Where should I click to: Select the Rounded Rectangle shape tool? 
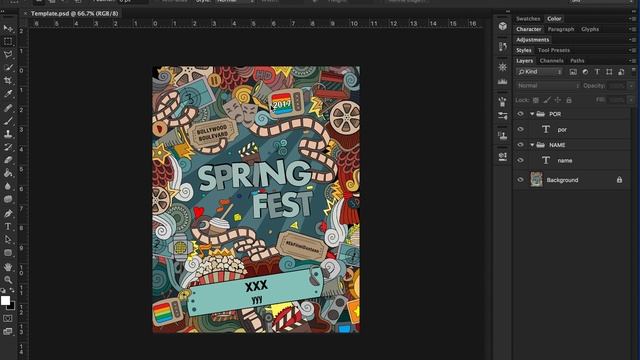pyautogui.click(x=8, y=253)
